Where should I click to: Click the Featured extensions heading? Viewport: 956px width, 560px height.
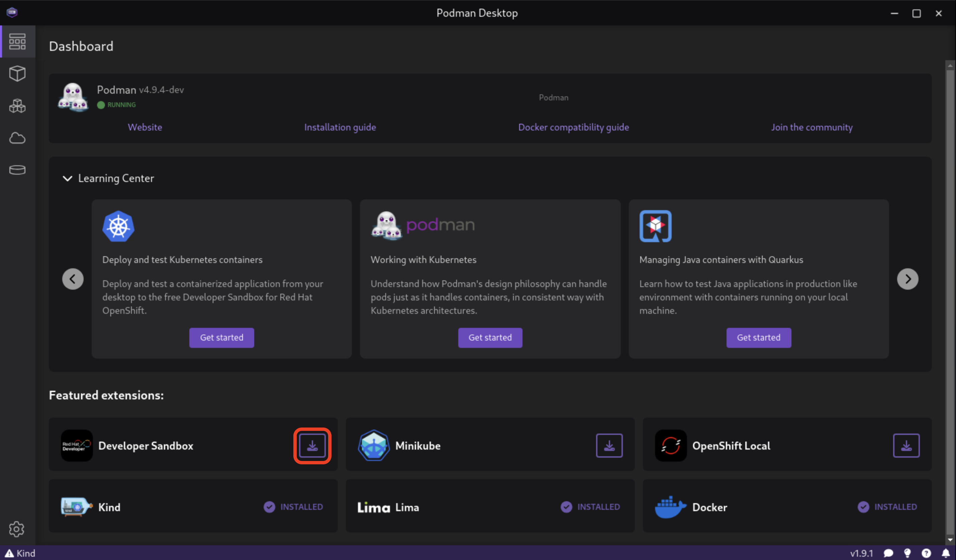106,395
